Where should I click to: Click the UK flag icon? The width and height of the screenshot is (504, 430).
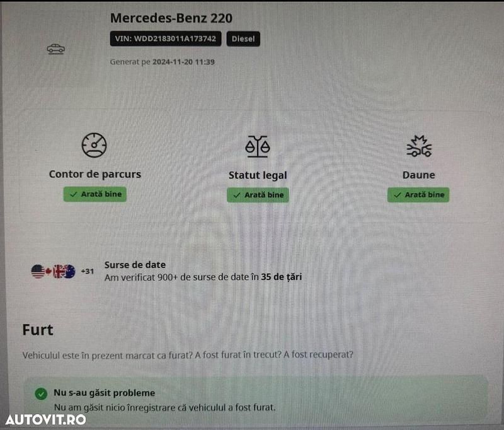coord(59,272)
